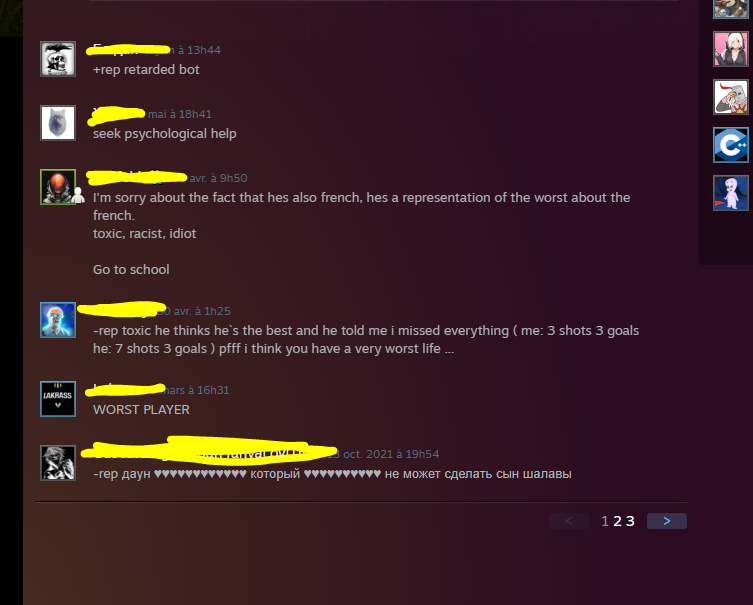Select the C++ logo friend icon
This screenshot has width=753, height=605.
coord(730,145)
